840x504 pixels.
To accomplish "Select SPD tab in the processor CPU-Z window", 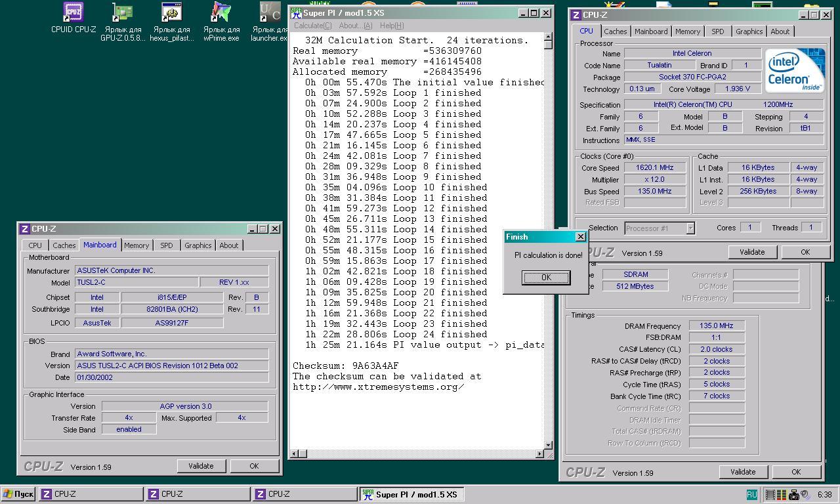I will pos(718,31).
